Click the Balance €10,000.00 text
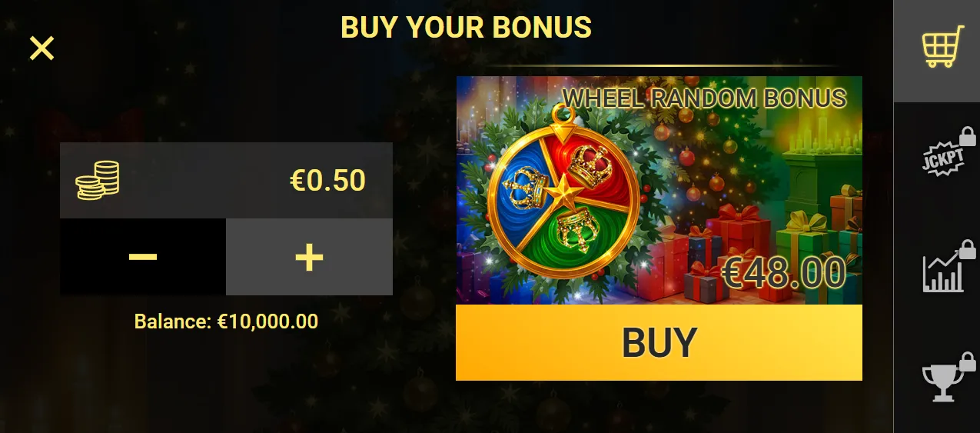Image resolution: width=980 pixels, height=433 pixels. point(226,321)
